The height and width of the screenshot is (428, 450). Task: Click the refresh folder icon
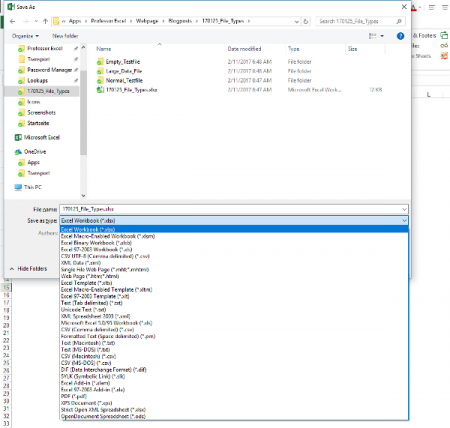click(x=306, y=21)
